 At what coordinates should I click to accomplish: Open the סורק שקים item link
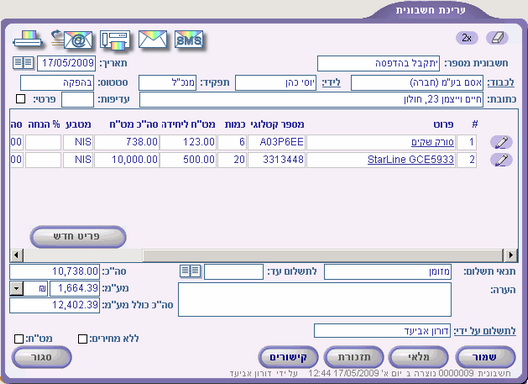[x=433, y=142]
